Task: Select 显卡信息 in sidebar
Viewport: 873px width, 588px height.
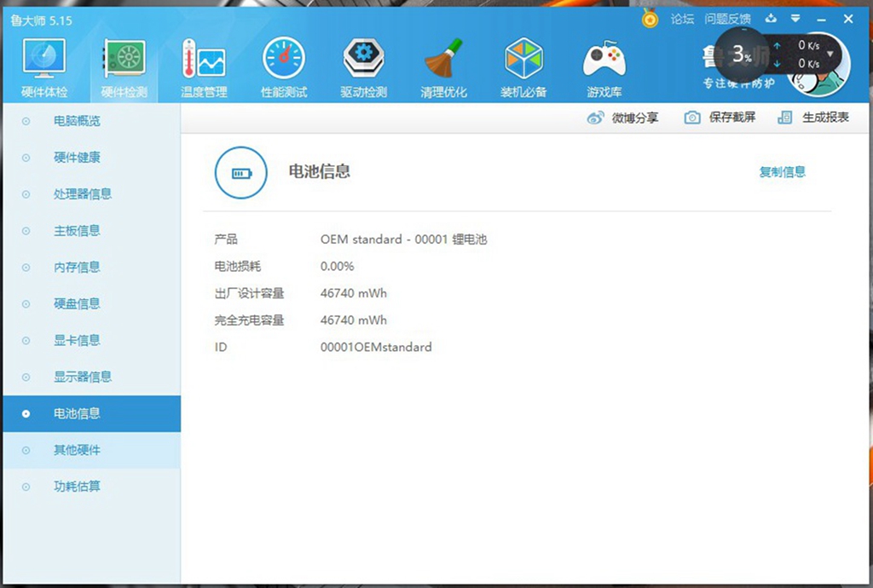Action: point(91,341)
